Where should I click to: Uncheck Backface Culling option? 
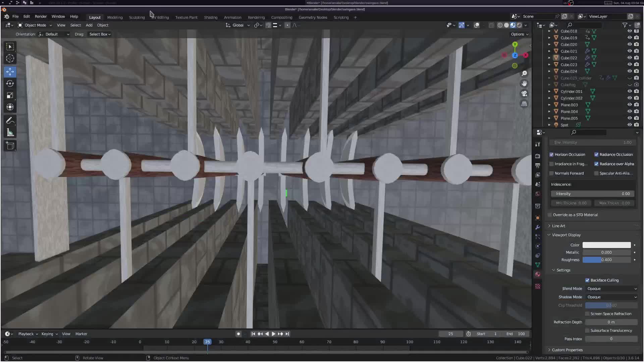pos(587,280)
